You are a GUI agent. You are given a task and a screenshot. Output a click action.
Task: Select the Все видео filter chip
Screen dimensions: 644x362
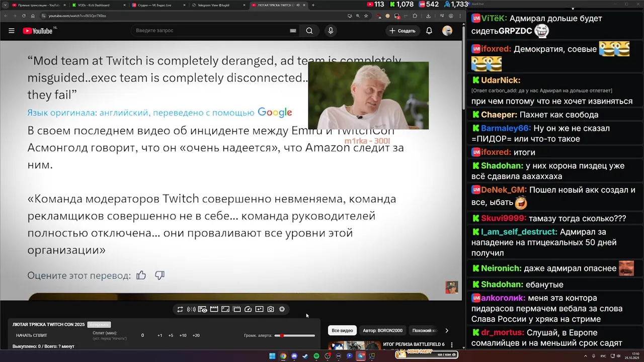[x=342, y=330]
